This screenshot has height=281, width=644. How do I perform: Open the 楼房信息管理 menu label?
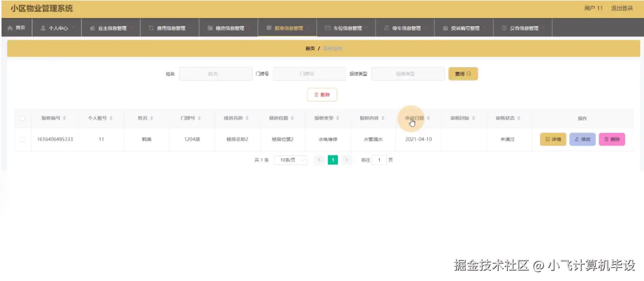tap(230, 28)
